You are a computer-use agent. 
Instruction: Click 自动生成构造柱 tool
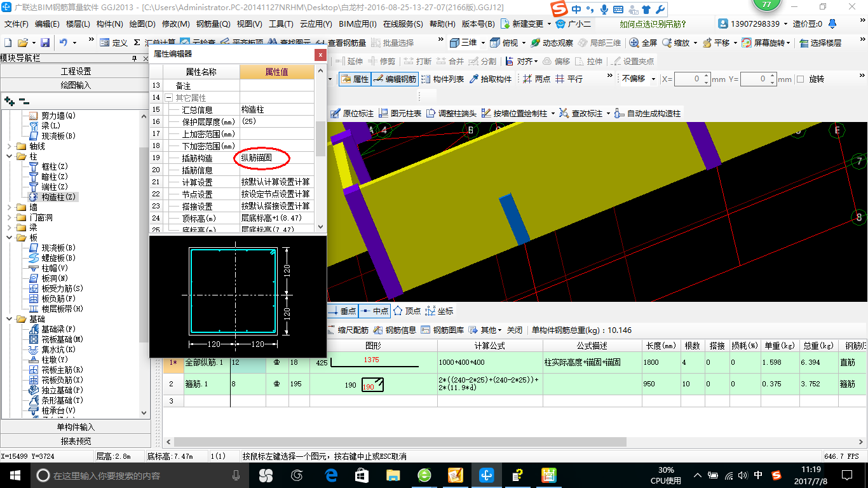click(x=648, y=113)
